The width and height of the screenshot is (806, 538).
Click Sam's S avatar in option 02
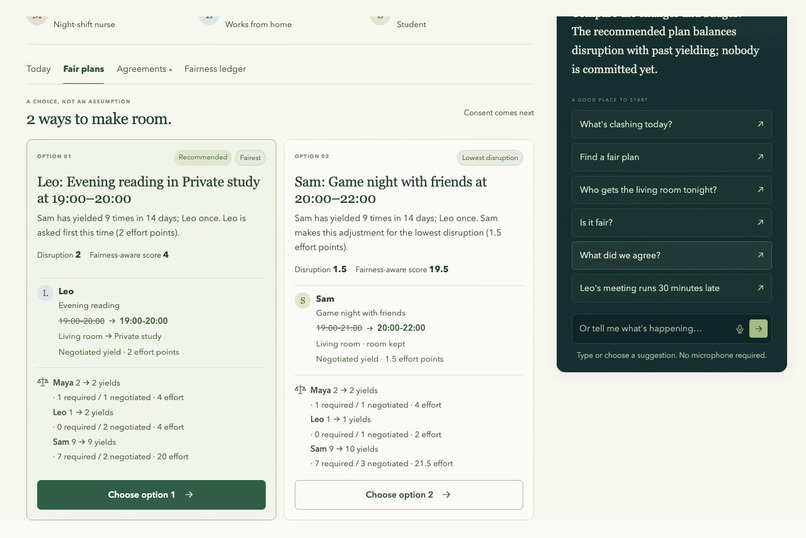[x=303, y=300]
